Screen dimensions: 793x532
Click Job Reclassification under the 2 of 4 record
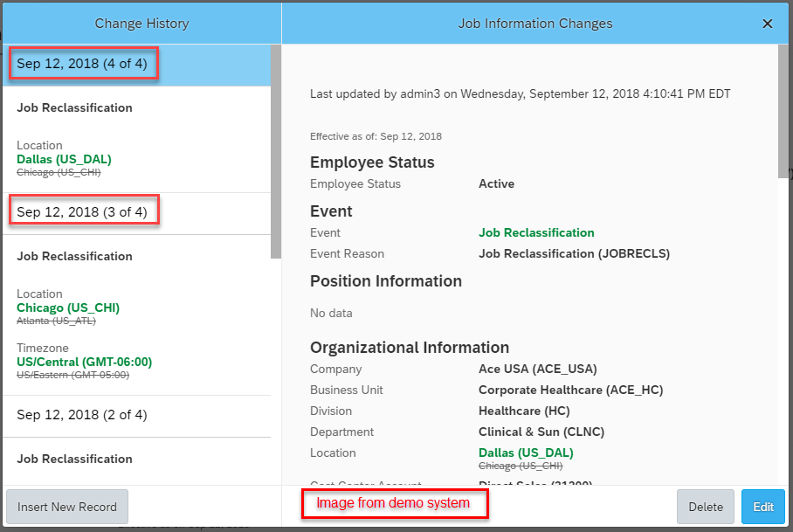click(x=75, y=459)
